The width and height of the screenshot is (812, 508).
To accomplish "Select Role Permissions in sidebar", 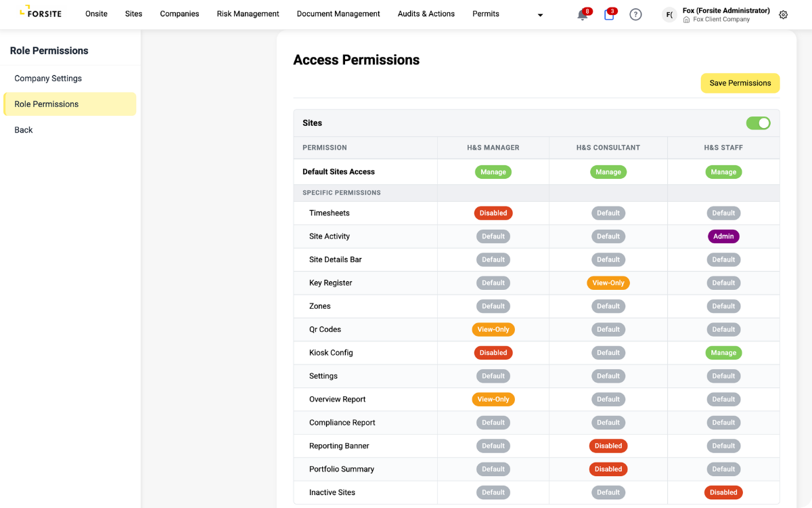I will point(70,104).
